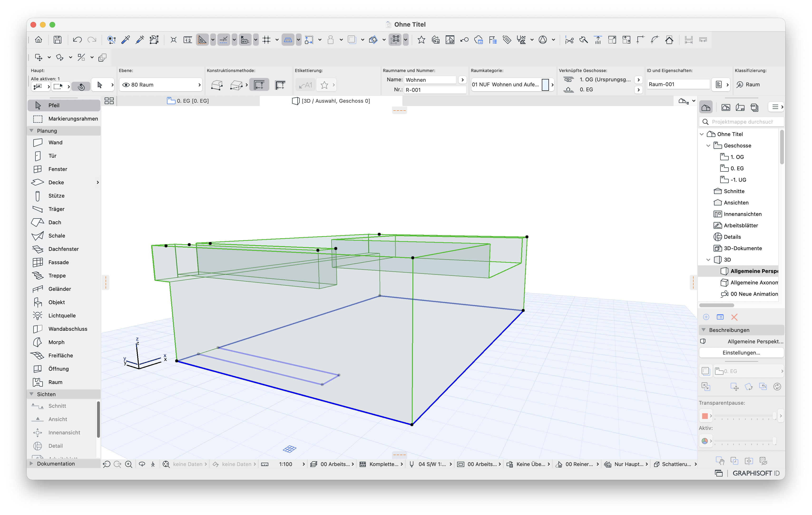This screenshot has width=812, height=515.
Task: Click the Projektmappe durchsuchen search field
Action: click(741, 122)
